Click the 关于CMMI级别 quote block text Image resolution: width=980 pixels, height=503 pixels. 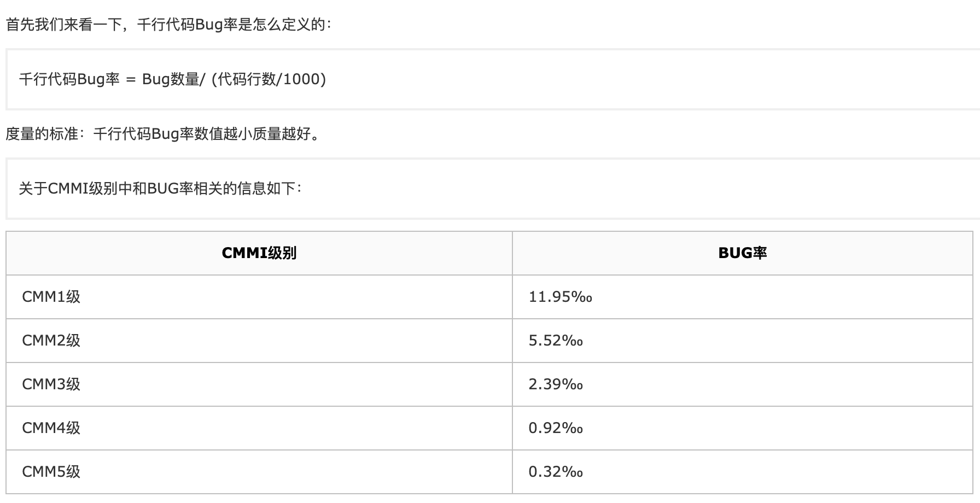coord(160,189)
